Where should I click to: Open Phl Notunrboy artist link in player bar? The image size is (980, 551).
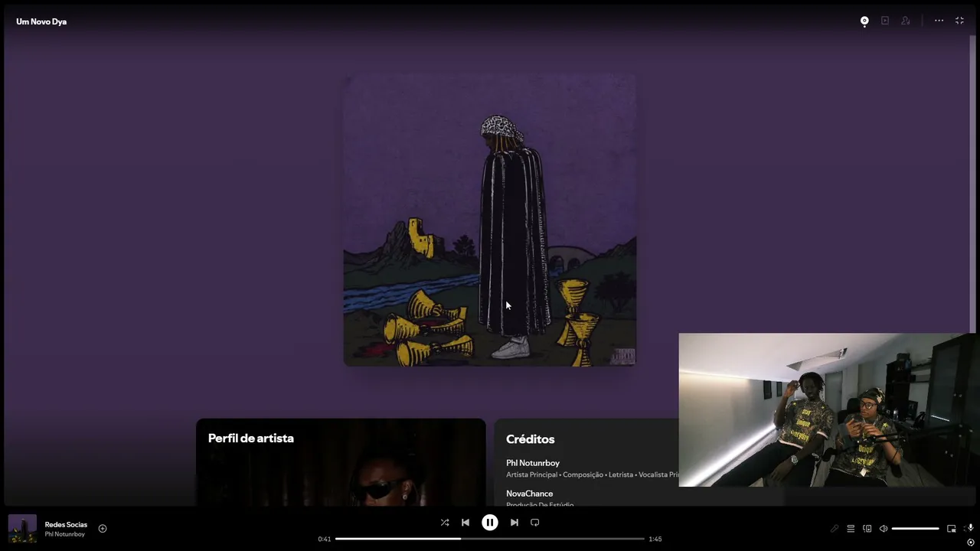[x=65, y=534]
